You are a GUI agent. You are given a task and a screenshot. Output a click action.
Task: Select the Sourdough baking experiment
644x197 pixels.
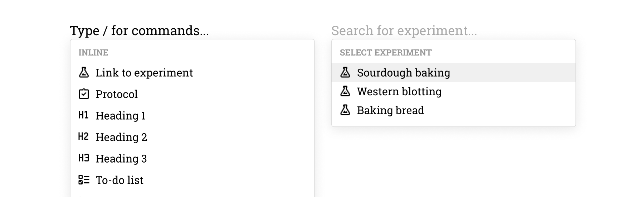[x=403, y=73]
